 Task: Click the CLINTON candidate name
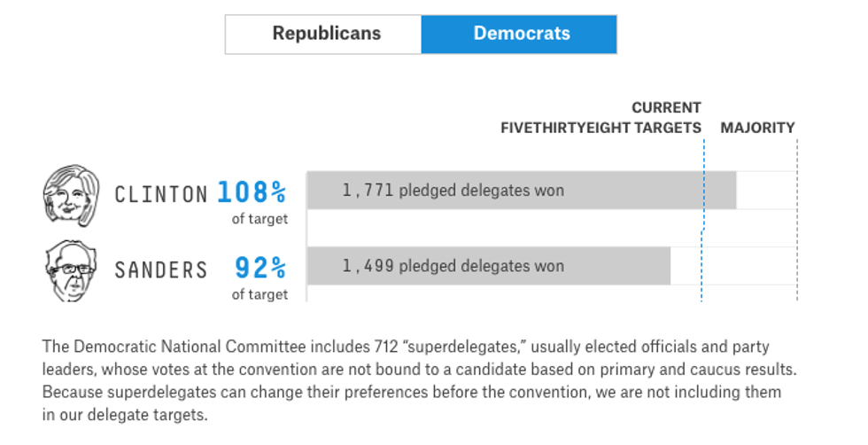coord(161,193)
